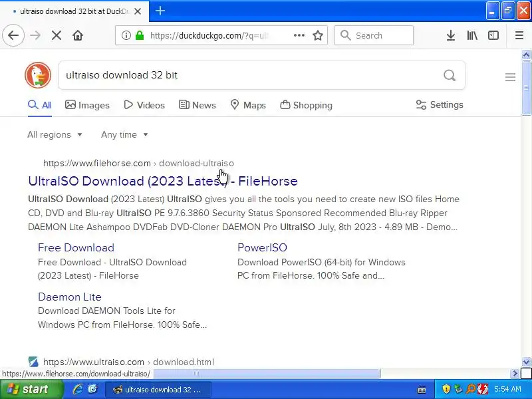The height and width of the screenshot is (399, 532).
Task: Open UltraISO Download FileHorse result title
Action: [x=163, y=181]
